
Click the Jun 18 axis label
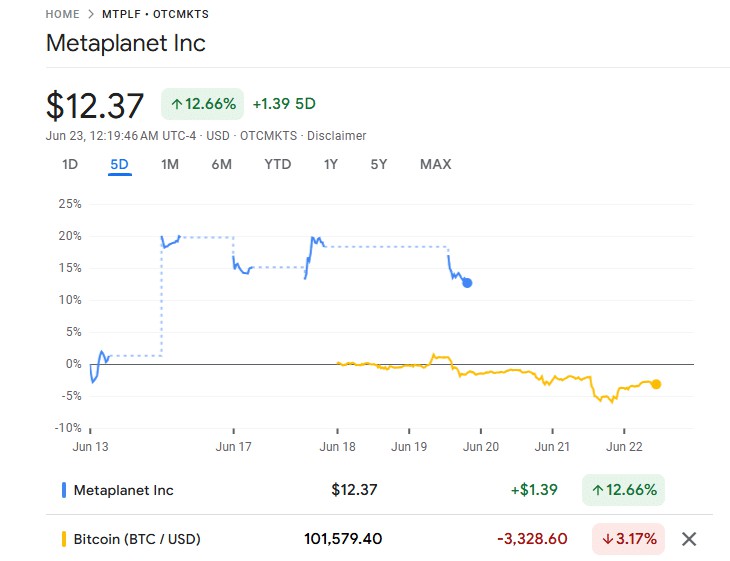(338, 447)
